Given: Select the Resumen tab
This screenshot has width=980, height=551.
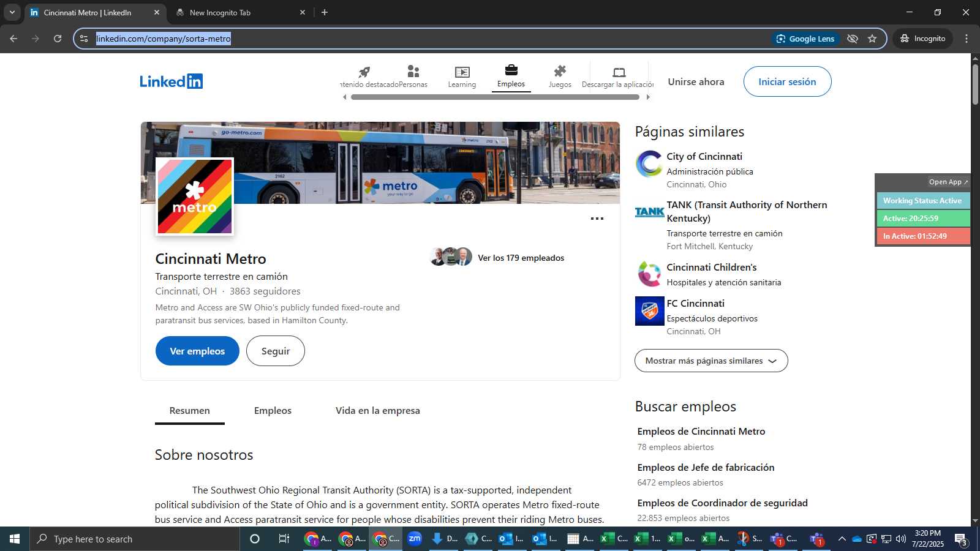Looking at the screenshot, I should (189, 410).
